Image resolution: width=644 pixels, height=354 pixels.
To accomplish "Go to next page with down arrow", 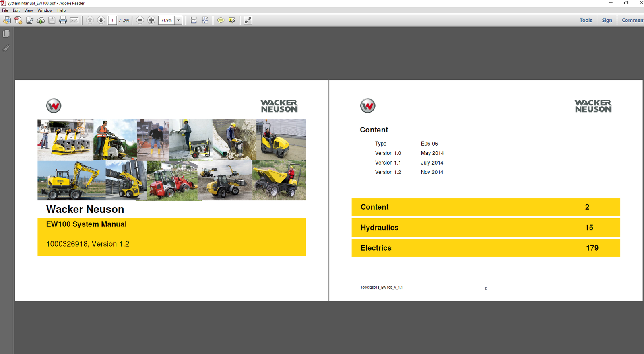I will pos(101,20).
